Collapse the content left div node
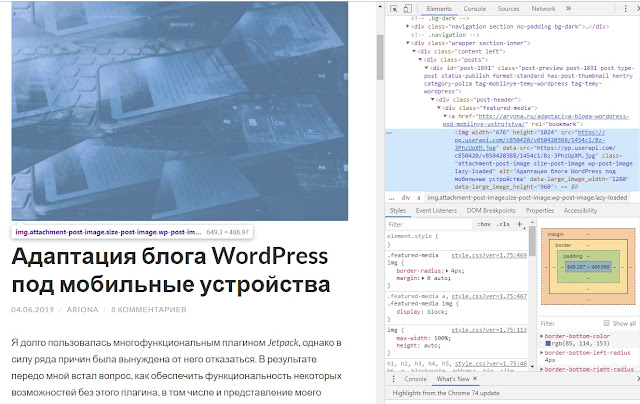This screenshot has width=640, height=404. pyautogui.click(x=413, y=51)
